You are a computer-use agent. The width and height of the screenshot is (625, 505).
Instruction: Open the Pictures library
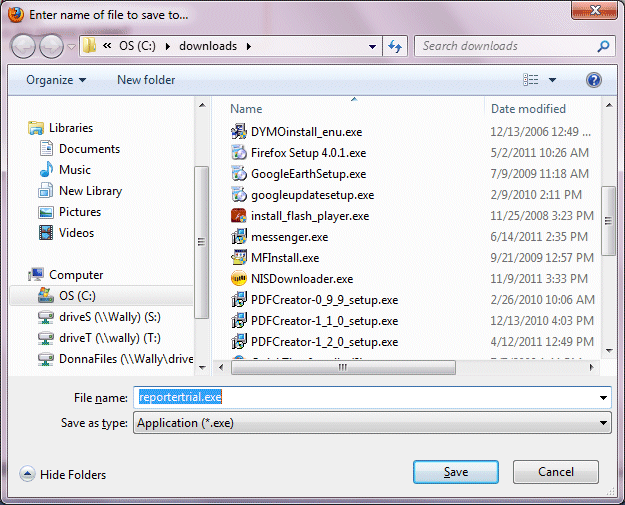point(70,212)
